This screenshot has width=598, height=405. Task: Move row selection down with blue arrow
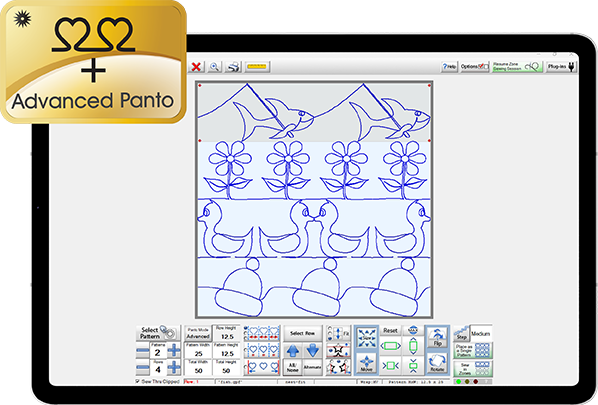pos(312,350)
